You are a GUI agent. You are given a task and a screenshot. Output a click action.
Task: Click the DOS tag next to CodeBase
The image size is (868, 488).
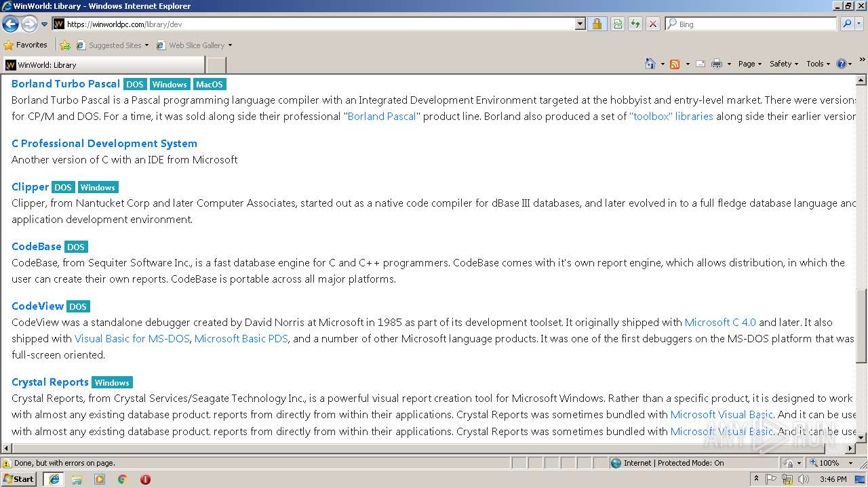click(x=77, y=247)
